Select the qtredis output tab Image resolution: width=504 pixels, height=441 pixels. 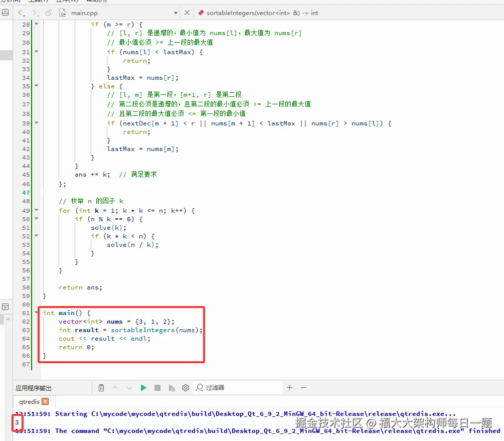click(x=29, y=402)
